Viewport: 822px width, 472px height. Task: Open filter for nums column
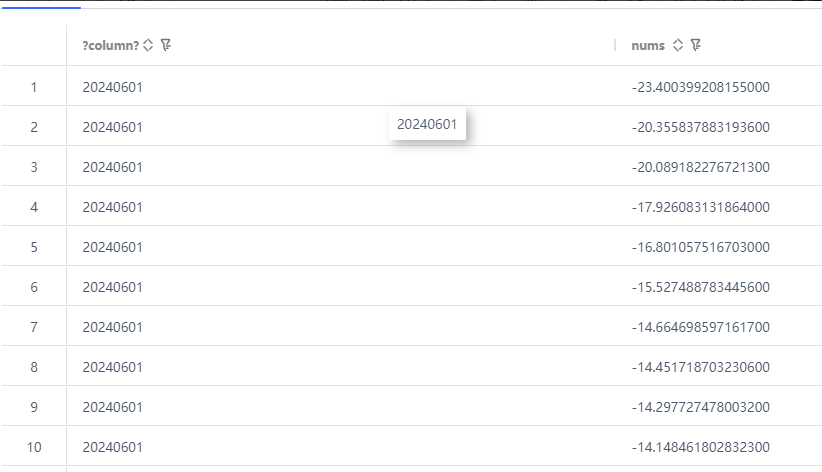click(695, 45)
